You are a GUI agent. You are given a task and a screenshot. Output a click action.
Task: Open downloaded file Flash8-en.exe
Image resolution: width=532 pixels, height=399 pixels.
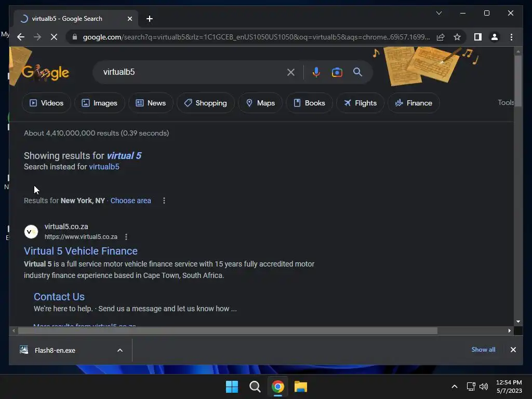[x=55, y=350]
